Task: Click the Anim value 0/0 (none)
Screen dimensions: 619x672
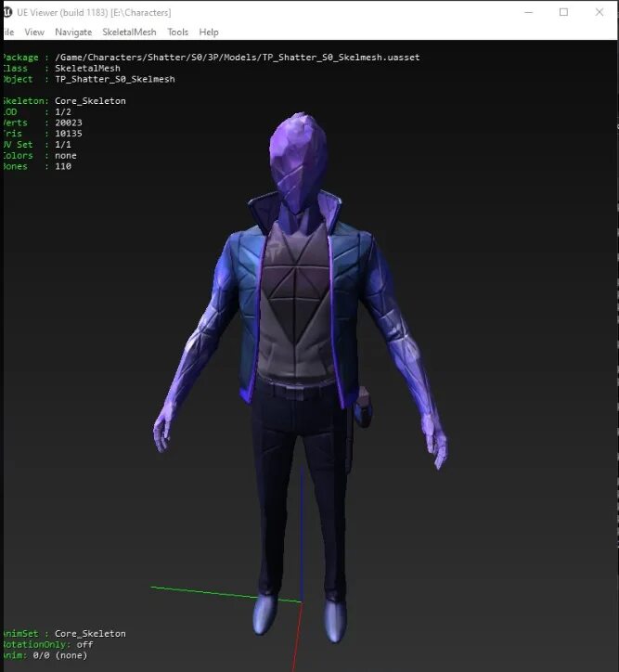Action: coord(60,655)
